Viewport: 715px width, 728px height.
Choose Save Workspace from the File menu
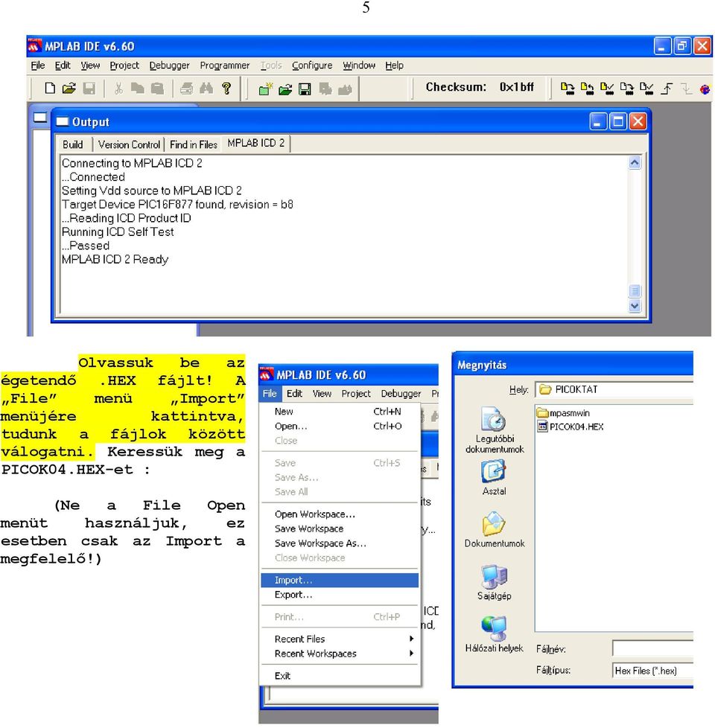tap(340, 529)
